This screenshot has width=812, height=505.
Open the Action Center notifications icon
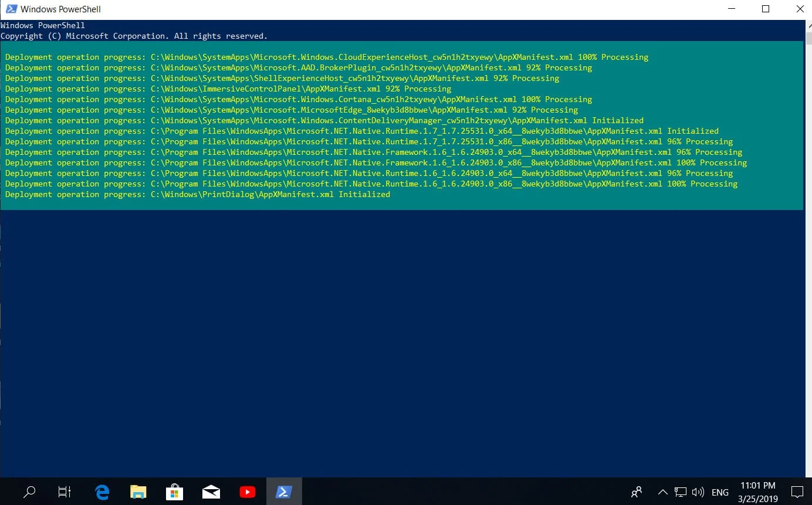coord(797,492)
